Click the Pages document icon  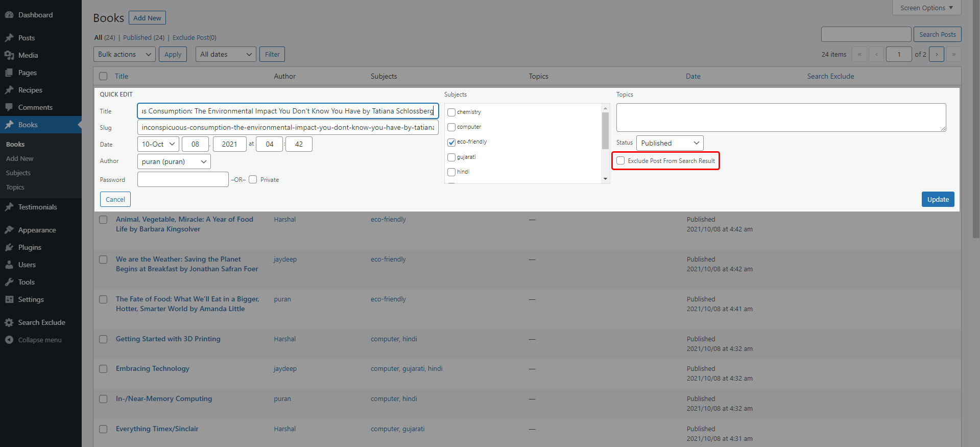[x=9, y=73]
